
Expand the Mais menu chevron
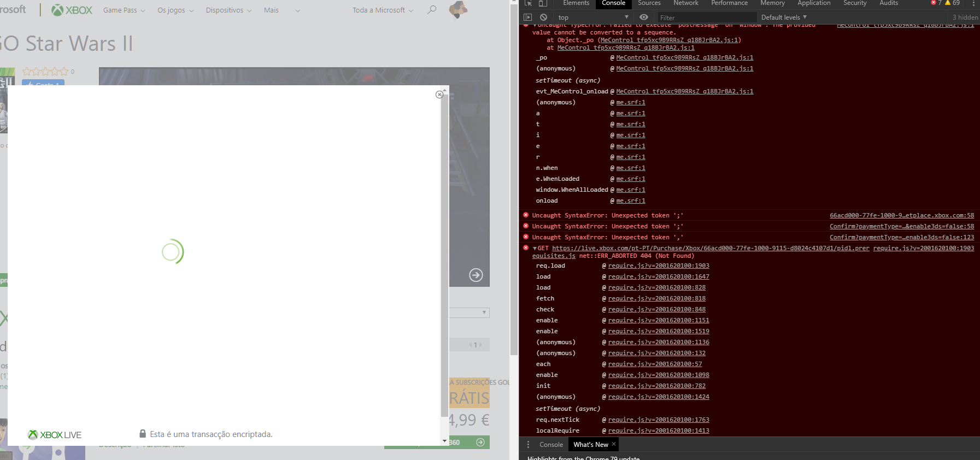(x=298, y=10)
